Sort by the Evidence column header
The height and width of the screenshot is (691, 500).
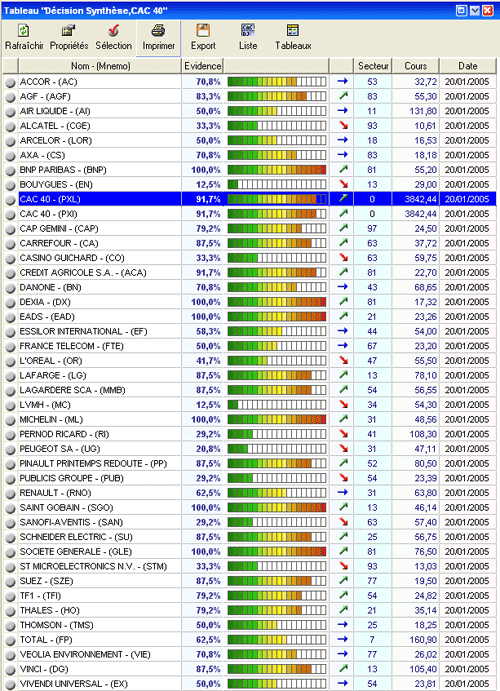(203, 66)
